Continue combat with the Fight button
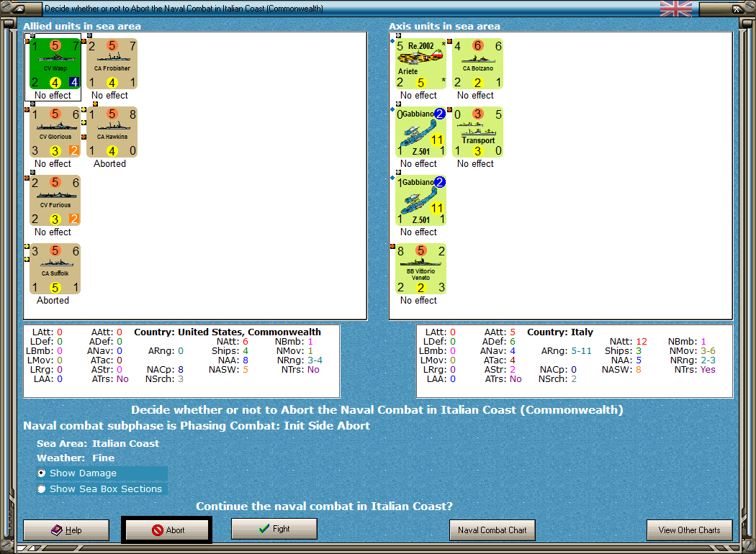Viewport: 756px width, 554px height. 274,529
